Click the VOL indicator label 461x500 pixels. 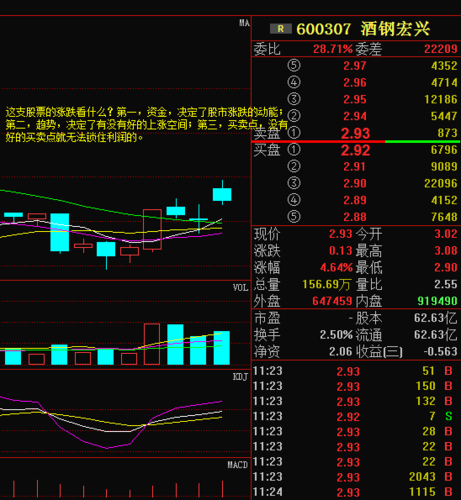point(241,288)
